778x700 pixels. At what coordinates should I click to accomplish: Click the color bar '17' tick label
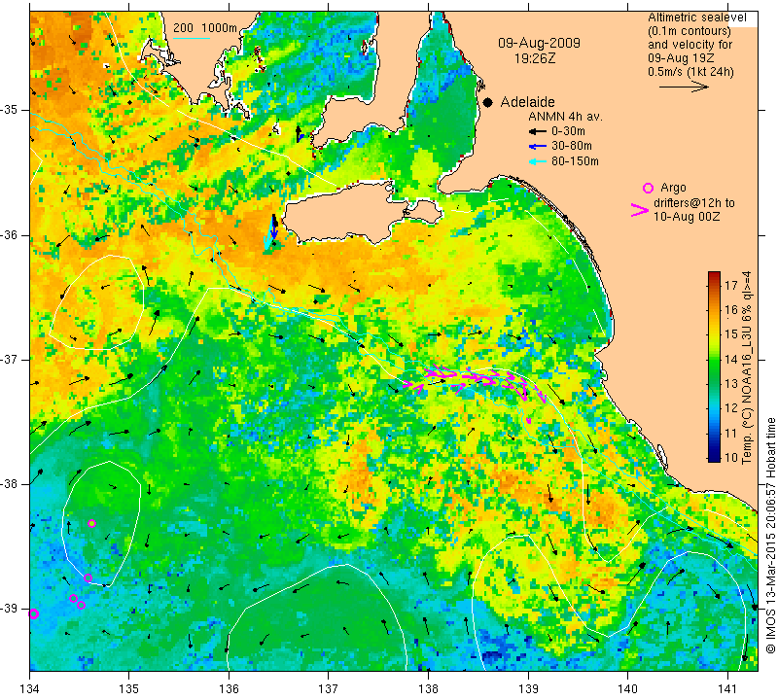point(731,285)
